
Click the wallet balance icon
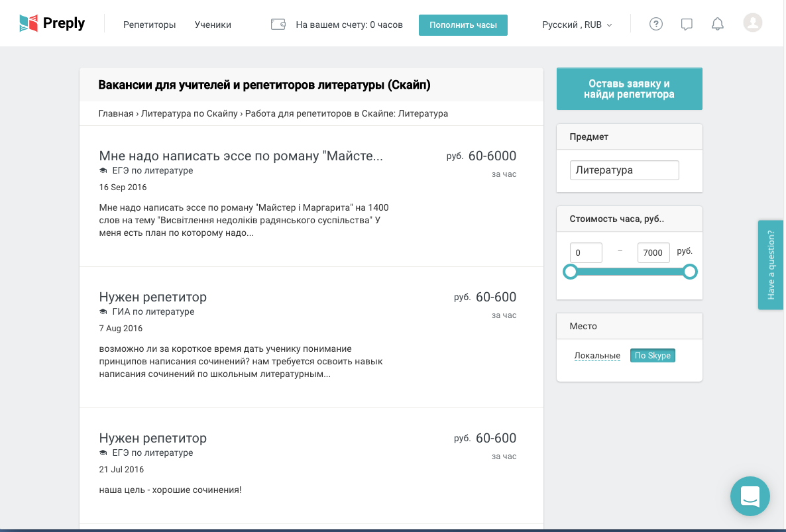(278, 25)
